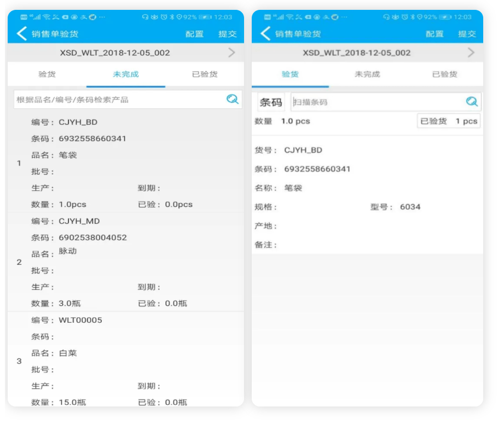Screen dimensions: 504x424
Task: Open 配置 on right screen
Action: 435,34
